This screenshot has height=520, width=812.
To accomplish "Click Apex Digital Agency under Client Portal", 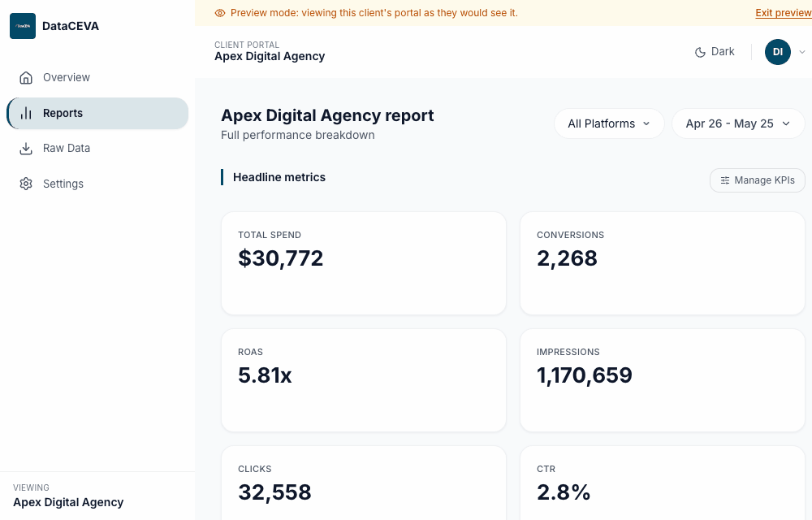I will coord(270,56).
